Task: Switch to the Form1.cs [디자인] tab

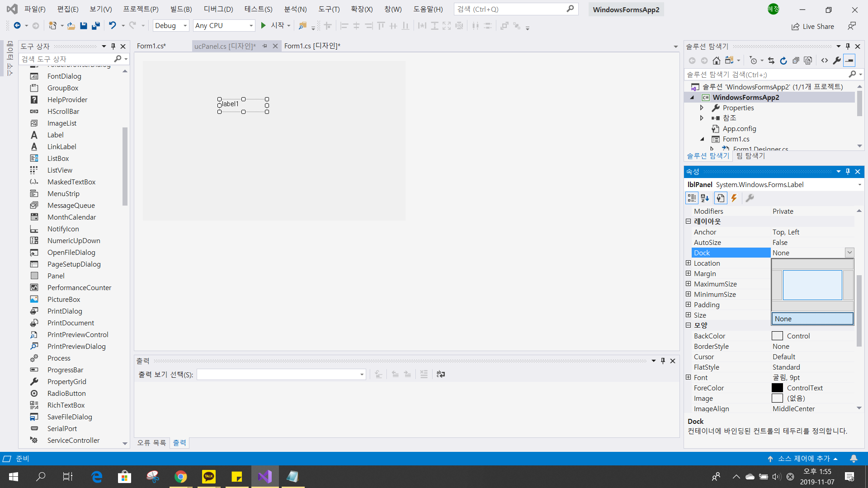Action: 312,46
